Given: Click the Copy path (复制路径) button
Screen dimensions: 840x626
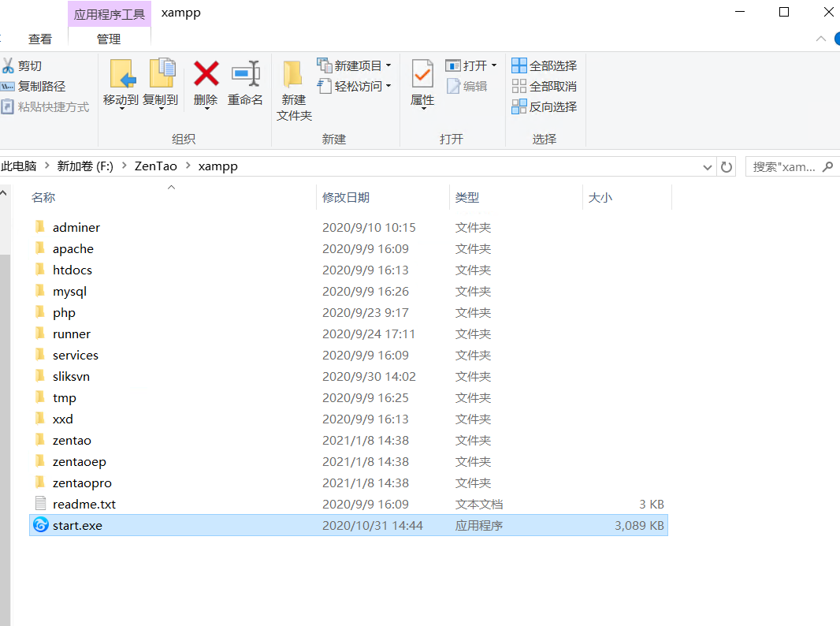Looking at the screenshot, I should (x=33, y=86).
